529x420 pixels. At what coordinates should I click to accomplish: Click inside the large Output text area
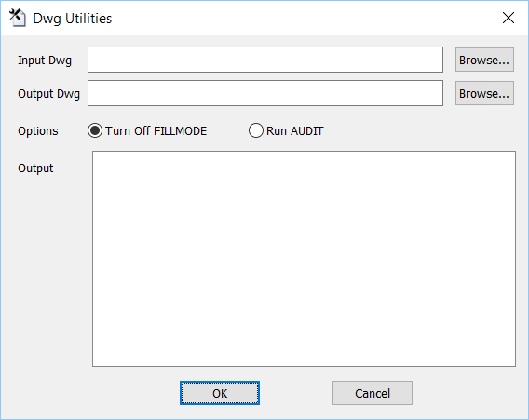pyautogui.click(x=304, y=259)
